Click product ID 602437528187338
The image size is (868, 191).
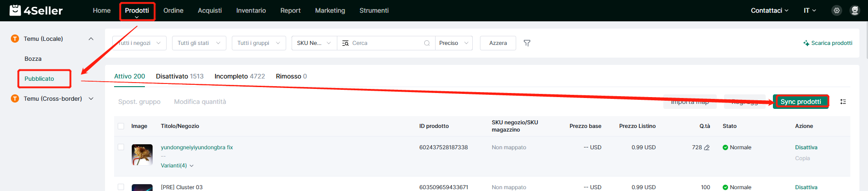click(x=443, y=147)
